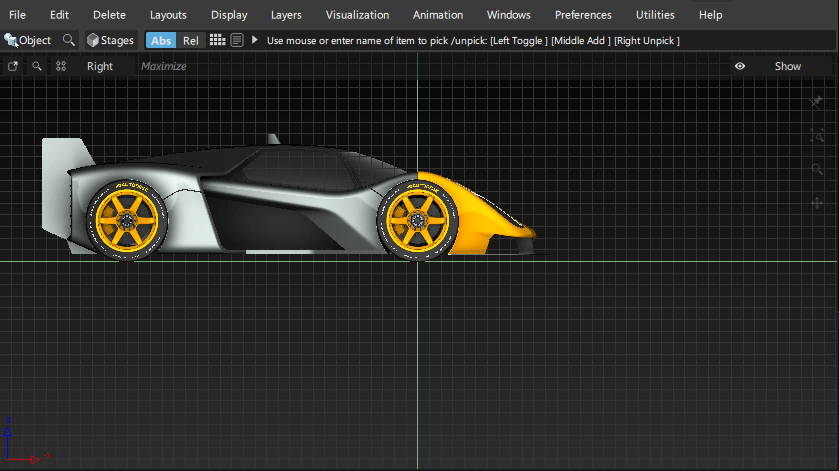This screenshot has height=471, width=839.
Task: Open the prompt history list icon
Action: point(237,40)
